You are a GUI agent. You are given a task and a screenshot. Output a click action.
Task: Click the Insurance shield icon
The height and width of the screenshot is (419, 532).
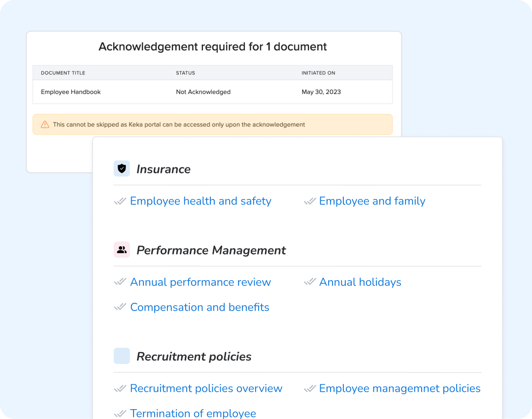122,168
